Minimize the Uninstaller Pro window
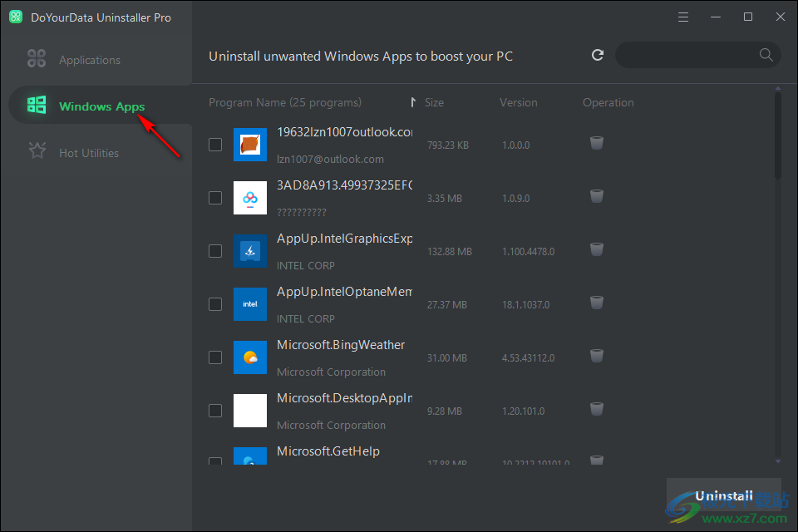Viewport: 798px width, 532px height. coord(716,17)
